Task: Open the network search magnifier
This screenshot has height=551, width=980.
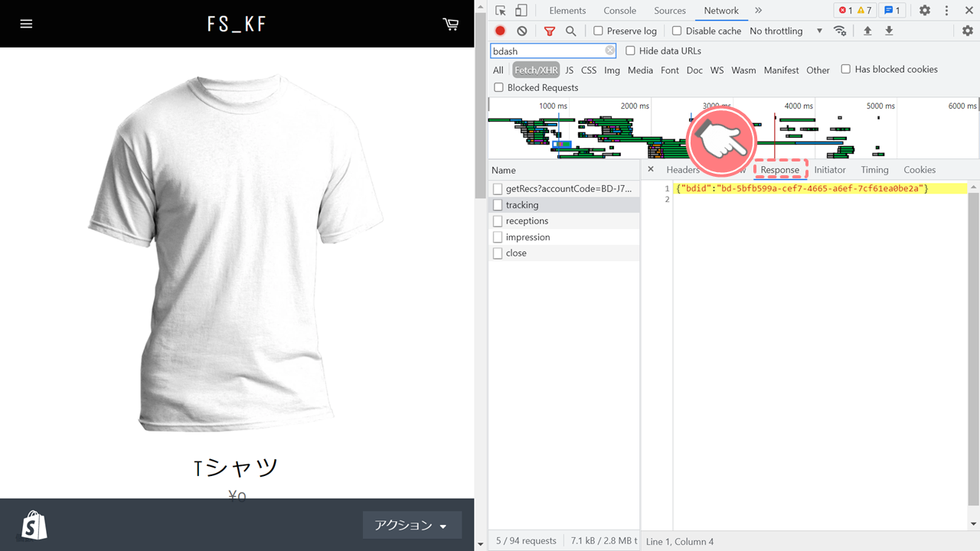Action: tap(570, 31)
